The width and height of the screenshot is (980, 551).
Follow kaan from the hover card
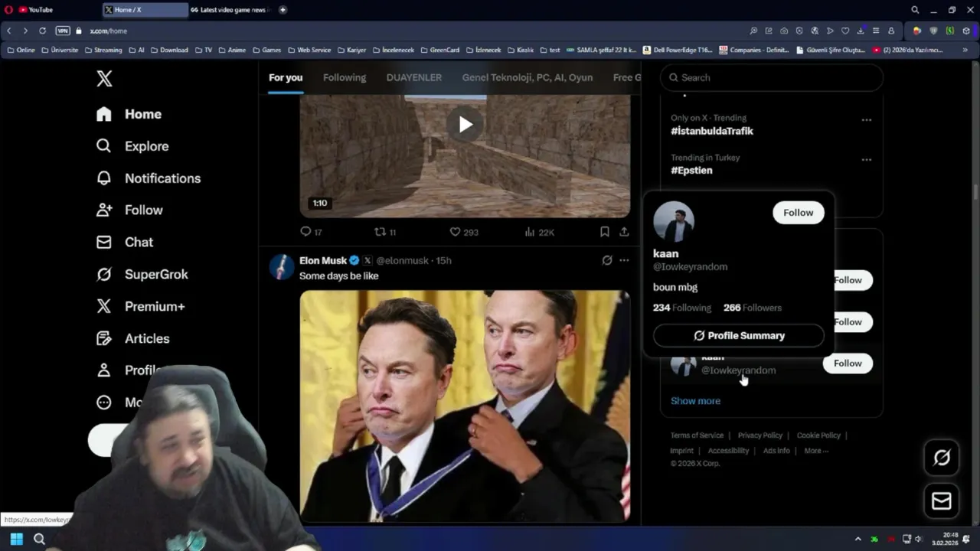pyautogui.click(x=799, y=213)
